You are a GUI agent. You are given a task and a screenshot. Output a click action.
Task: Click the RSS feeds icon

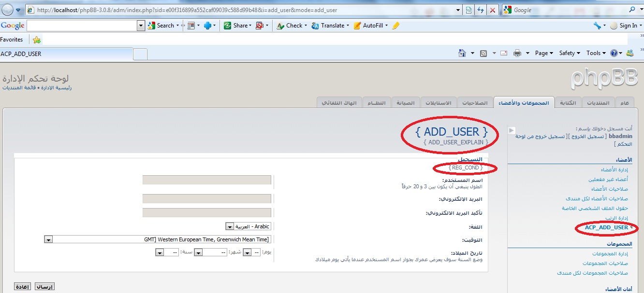click(x=483, y=53)
